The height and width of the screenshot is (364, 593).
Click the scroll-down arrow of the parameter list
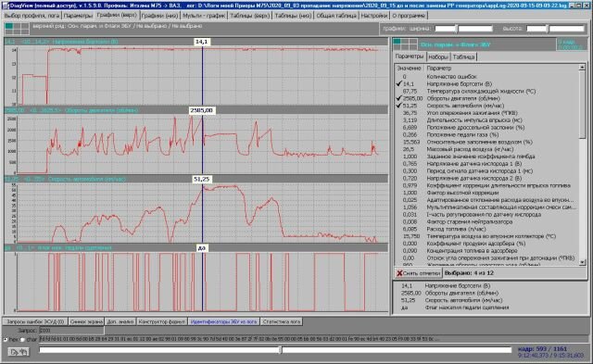pos(582,262)
